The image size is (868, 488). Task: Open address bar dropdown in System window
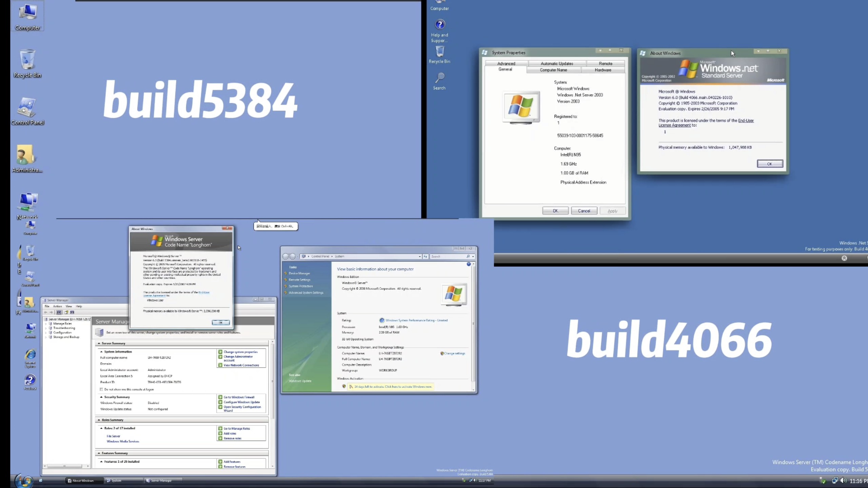point(419,257)
